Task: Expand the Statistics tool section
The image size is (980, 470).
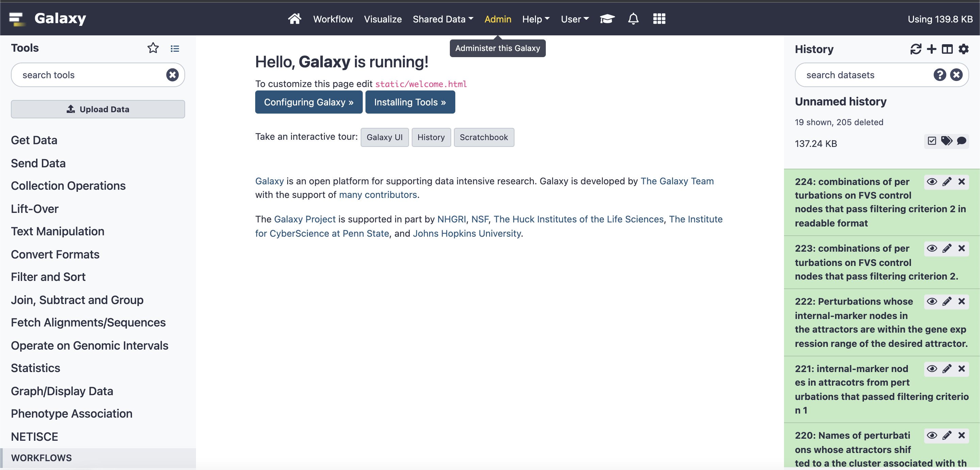Action: click(35, 368)
